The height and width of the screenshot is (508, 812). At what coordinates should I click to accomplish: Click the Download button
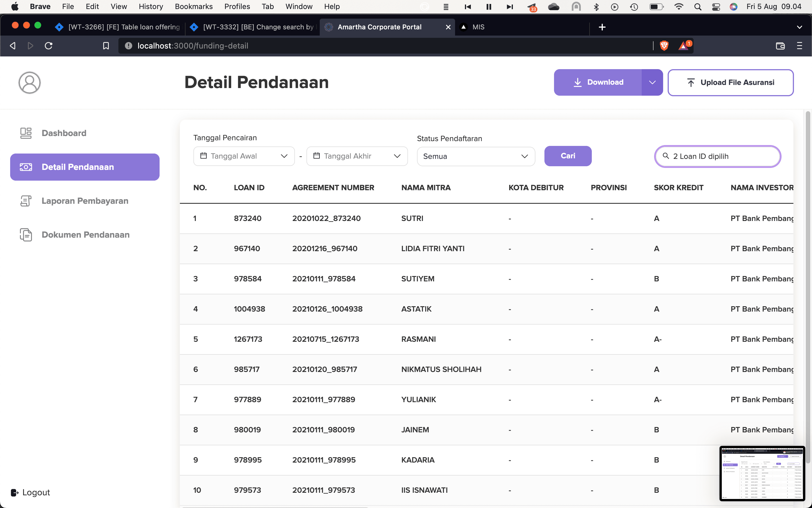598,82
